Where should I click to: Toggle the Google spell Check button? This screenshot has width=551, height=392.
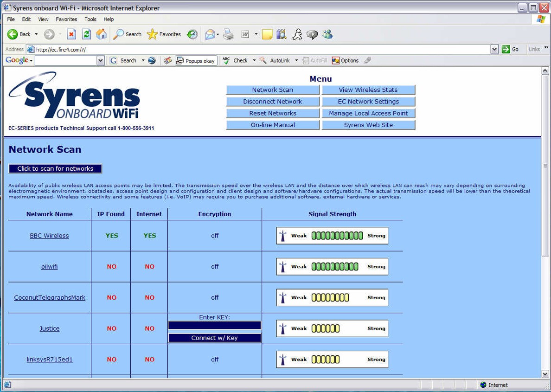coord(236,61)
